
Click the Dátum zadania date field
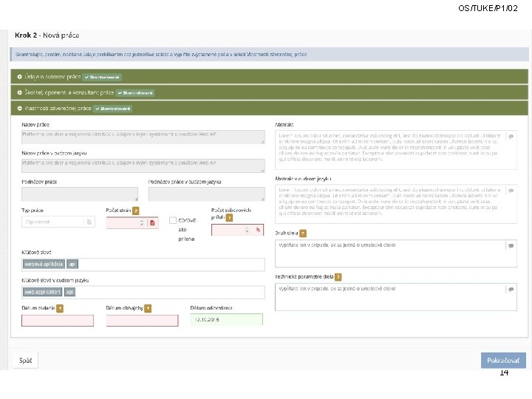click(x=58, y=321)
